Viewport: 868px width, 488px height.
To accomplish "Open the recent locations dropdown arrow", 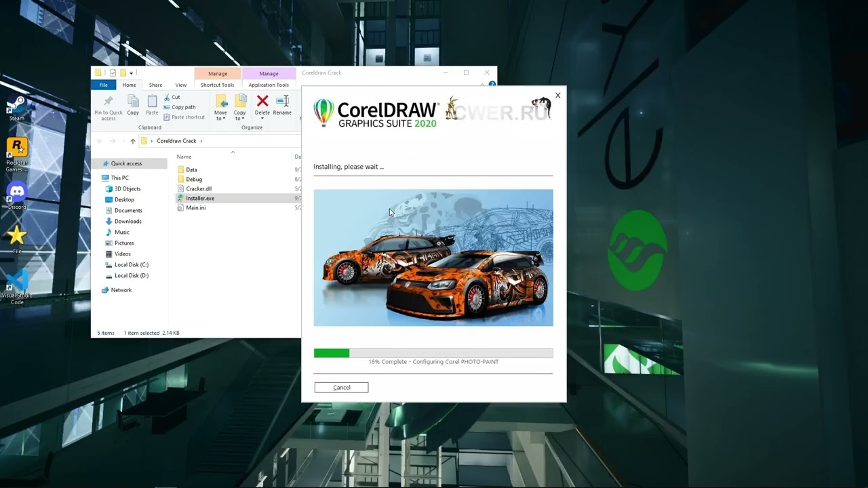I will pos(123,141).
